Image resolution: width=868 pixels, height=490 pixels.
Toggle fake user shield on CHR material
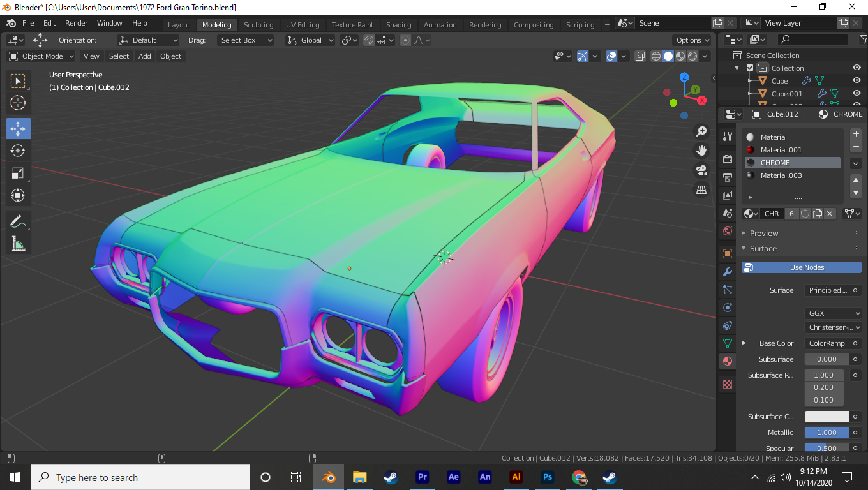[x=805, y=214]
